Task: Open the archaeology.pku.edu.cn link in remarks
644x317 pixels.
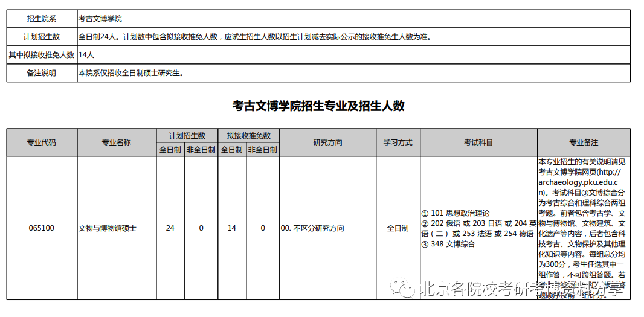Action: 579,183
